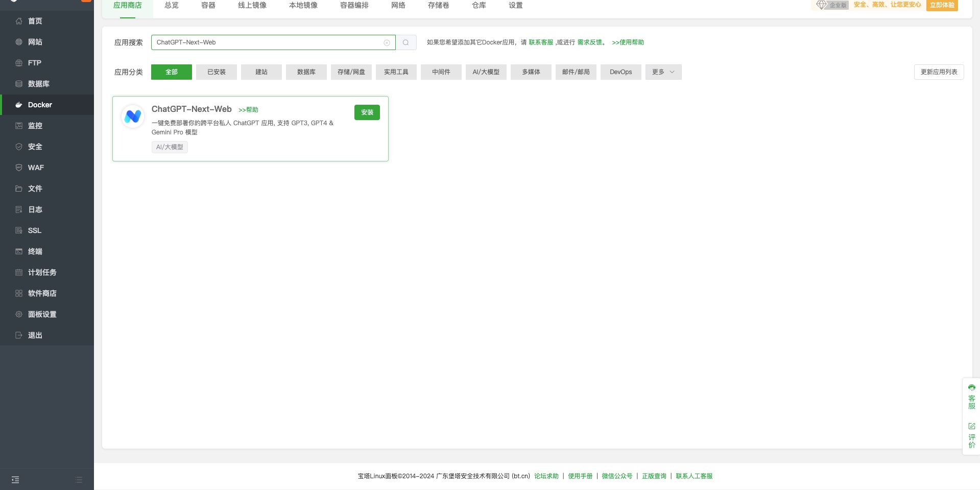Switch to the 容器编排 tab
980x490 pixels.
point(354,5)
